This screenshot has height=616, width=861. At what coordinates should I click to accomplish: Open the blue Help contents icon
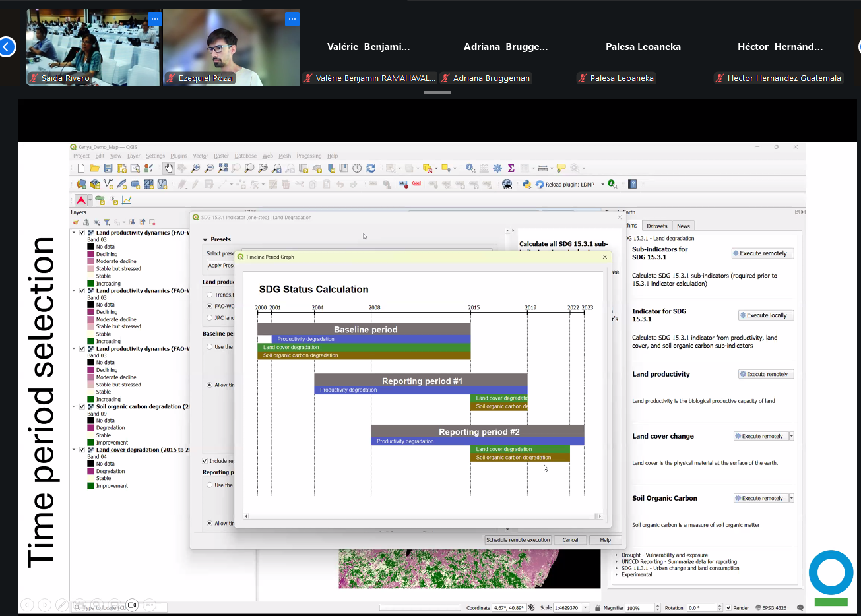632,185
